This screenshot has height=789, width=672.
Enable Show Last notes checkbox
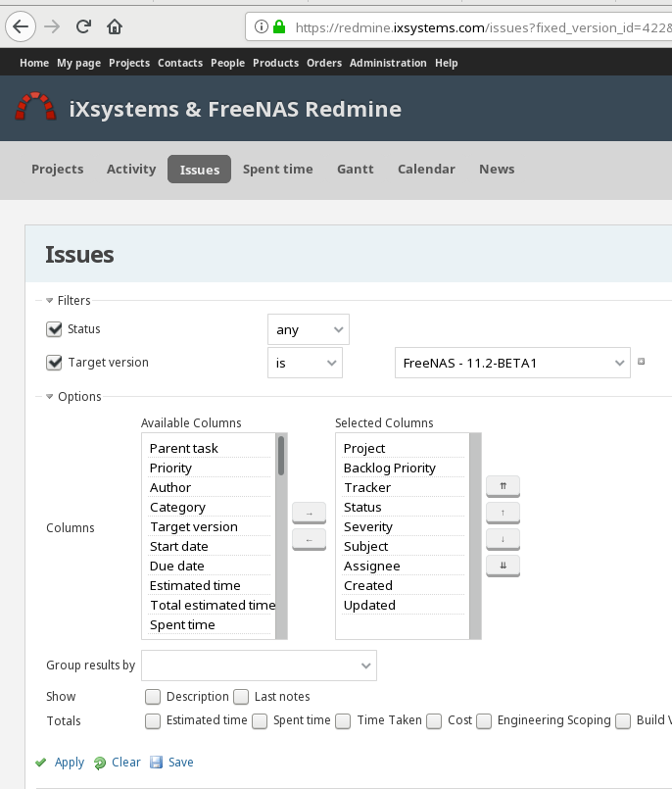tap(241, 697)
